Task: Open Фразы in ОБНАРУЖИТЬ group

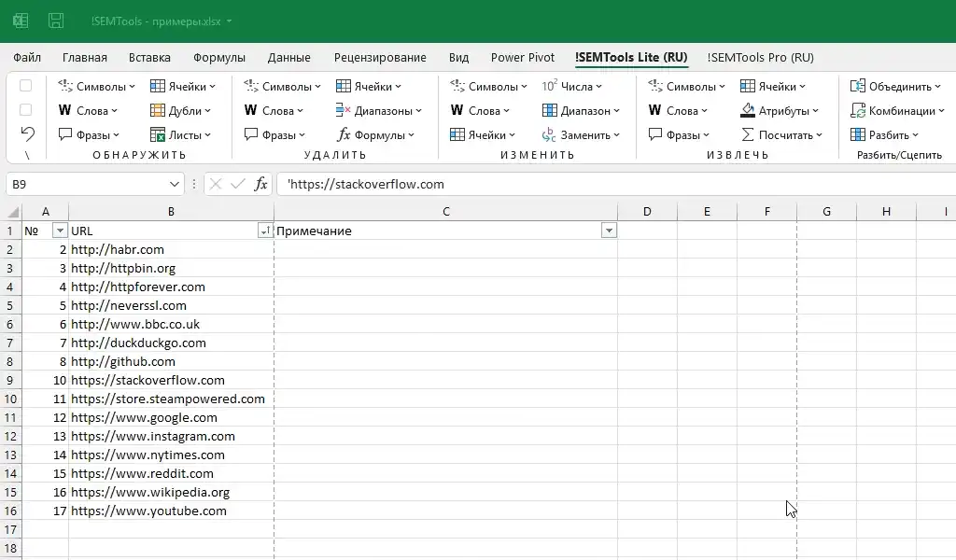Action: [89, 135]
